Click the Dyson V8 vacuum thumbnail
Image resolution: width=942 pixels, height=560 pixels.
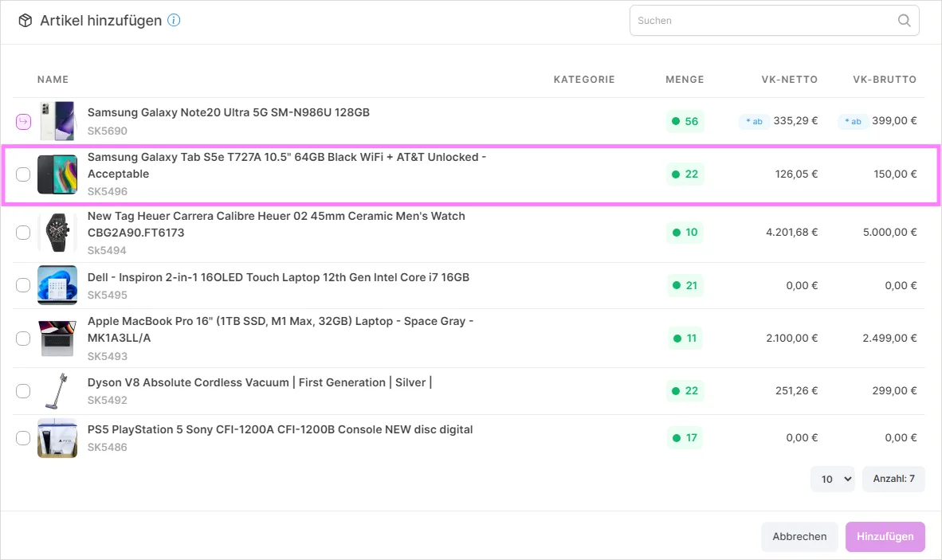[57, 391]
